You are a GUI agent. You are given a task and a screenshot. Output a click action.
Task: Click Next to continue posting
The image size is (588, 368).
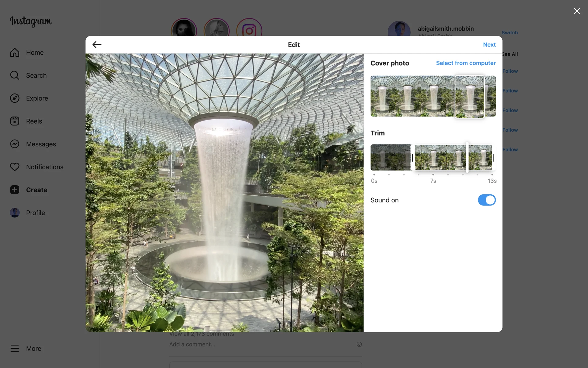[x=489, y=44]
